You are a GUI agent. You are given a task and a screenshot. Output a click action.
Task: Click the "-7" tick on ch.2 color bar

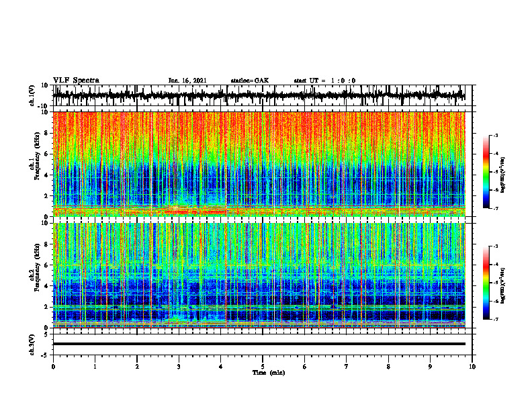pos(496,320)
